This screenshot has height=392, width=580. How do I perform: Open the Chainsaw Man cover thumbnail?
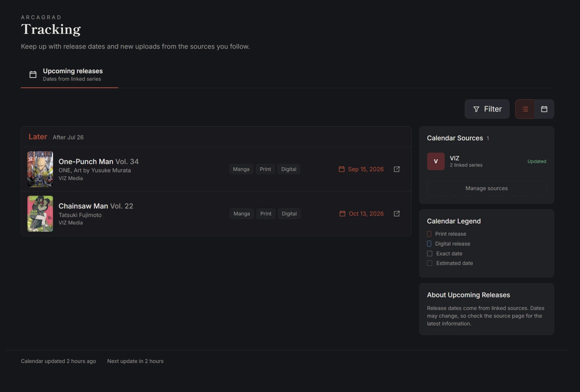click(x=40, y=214)
